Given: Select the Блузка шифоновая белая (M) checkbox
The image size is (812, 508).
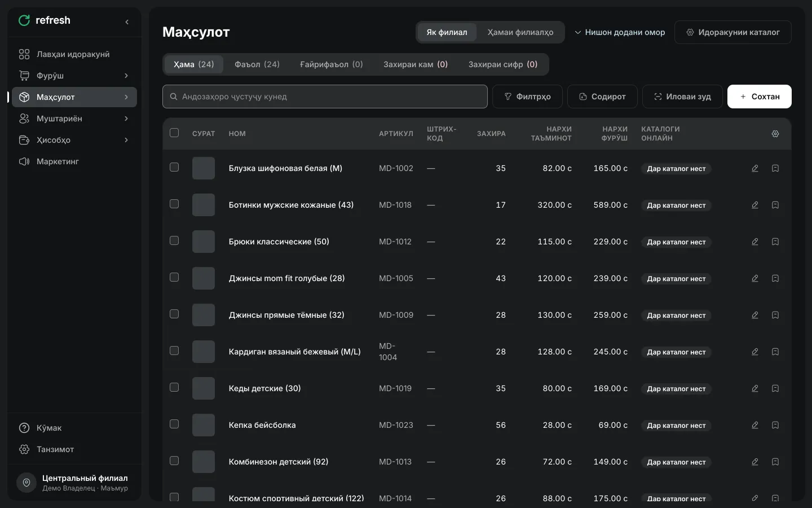Looking at the screenshot, I should tap(174, 167).
